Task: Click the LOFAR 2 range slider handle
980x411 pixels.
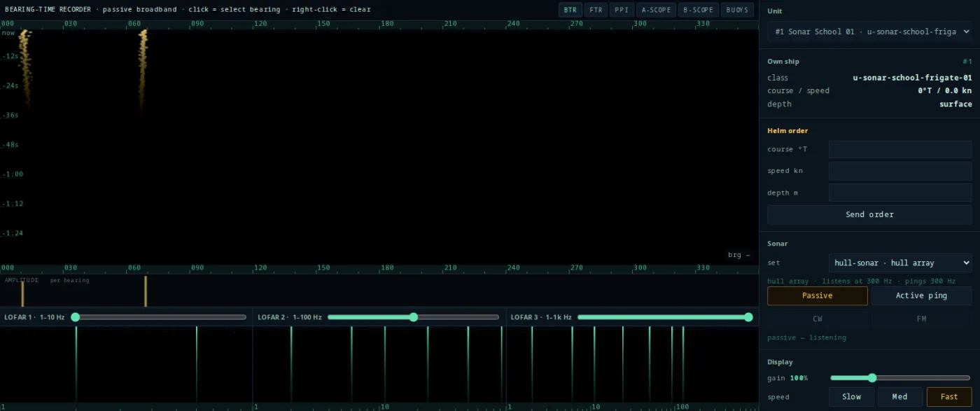Action: pyautogui.click(x=413, y=317)
